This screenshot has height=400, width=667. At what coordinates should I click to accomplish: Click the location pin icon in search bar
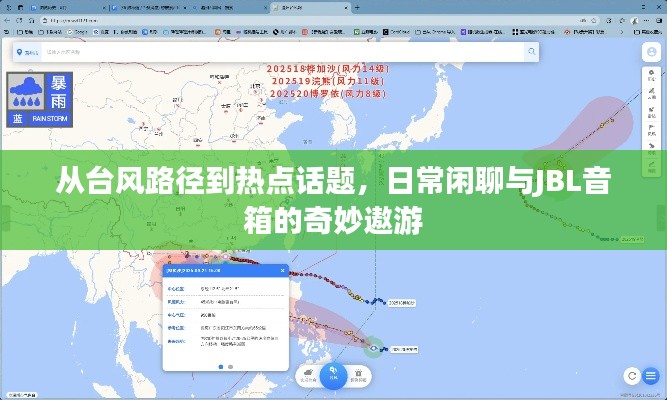click(x=21, y=51)
